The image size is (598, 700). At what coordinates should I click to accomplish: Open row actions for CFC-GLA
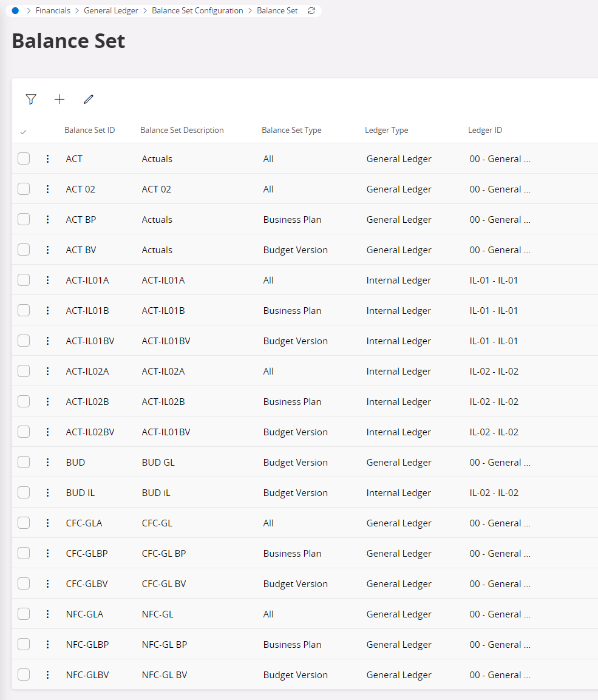47,523
